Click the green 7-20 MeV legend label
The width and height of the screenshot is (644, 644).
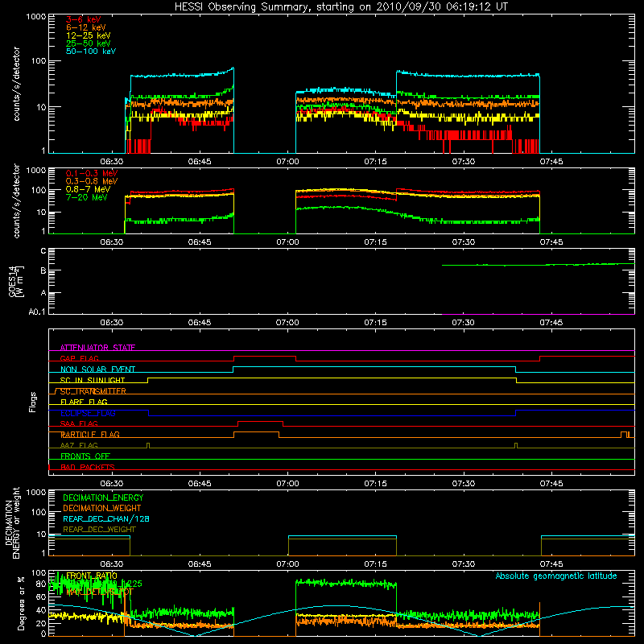pyautogui.click(x=87, y=197)
